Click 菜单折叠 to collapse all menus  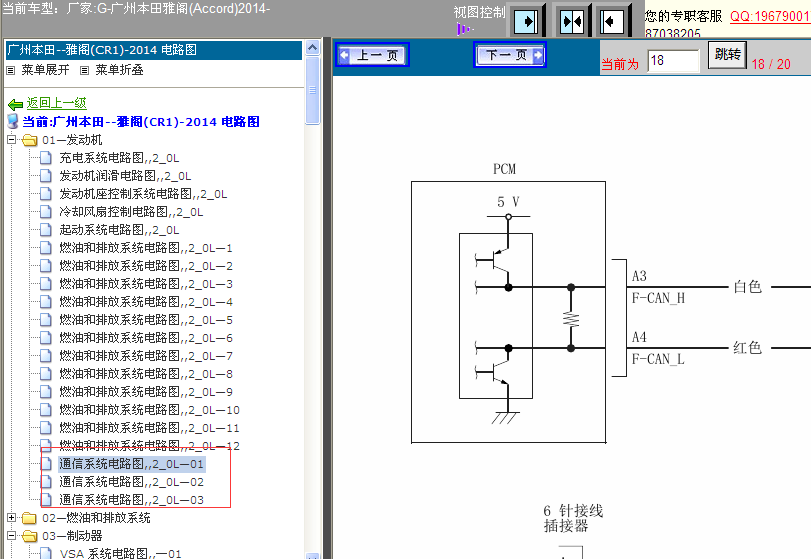point(119,70)
